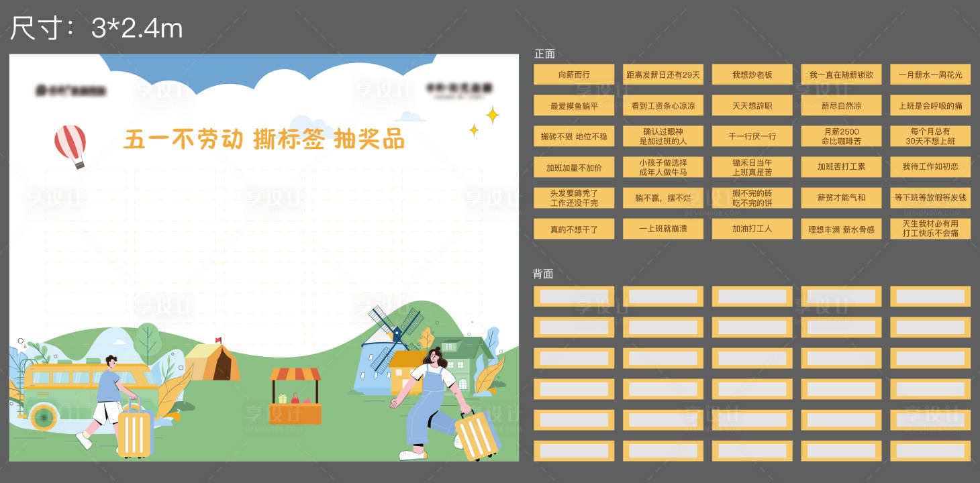Select the 锄禾日当午 上班真是苦 label
Screen dimensions: 980x483
(x=752, y=167)
